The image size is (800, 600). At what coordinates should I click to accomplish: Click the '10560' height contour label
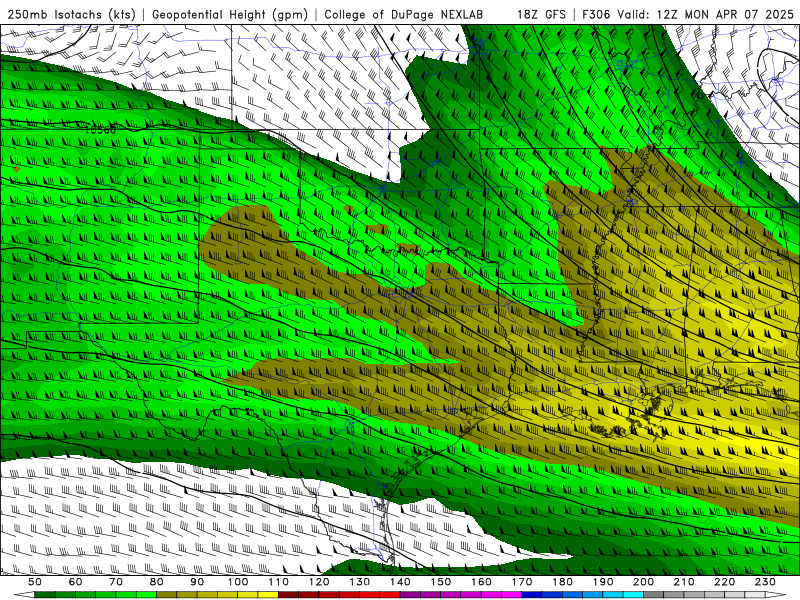pyautogui.click(x=99, y=130)
